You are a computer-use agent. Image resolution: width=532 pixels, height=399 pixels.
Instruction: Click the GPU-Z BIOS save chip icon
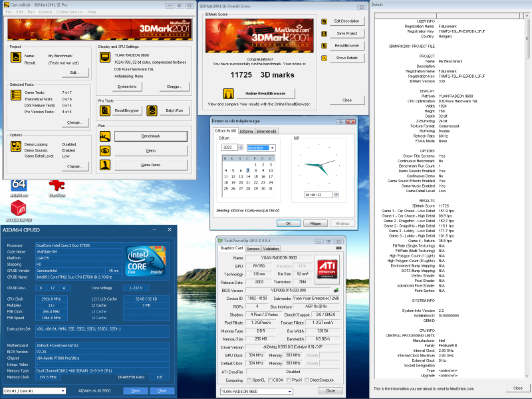(x=336, y=290)
